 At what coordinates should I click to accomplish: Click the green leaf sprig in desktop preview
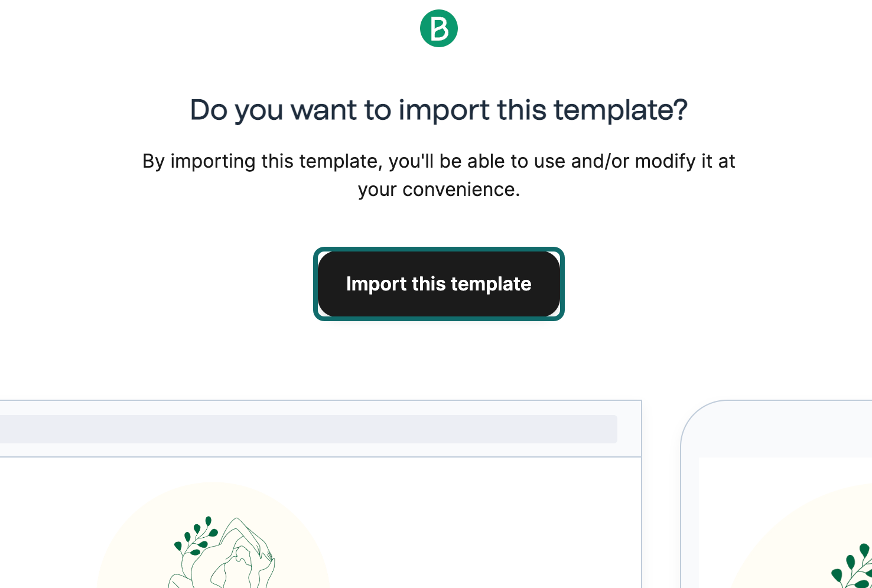196,536
